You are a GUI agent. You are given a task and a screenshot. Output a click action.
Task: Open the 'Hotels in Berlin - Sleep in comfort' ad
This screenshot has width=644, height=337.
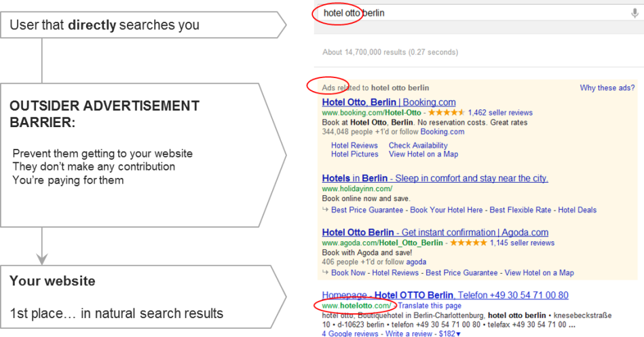(x=435, y=179)
